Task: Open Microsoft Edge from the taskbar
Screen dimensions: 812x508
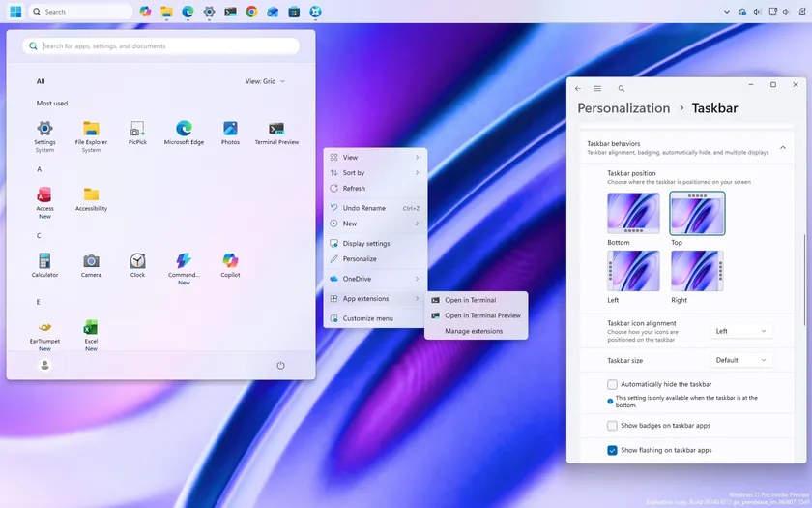Action: [188, 12]
